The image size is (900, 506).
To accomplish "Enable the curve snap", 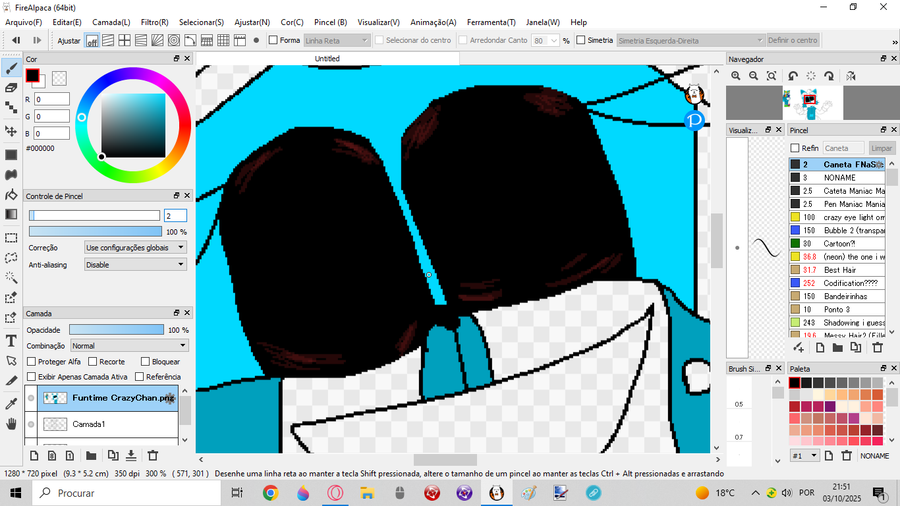I will click(190, 41).
